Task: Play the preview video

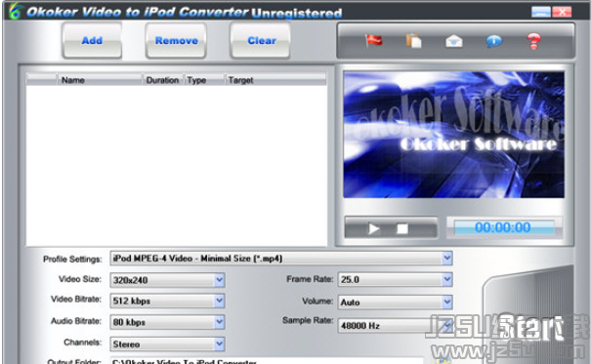Action: (x=373, y=228)
